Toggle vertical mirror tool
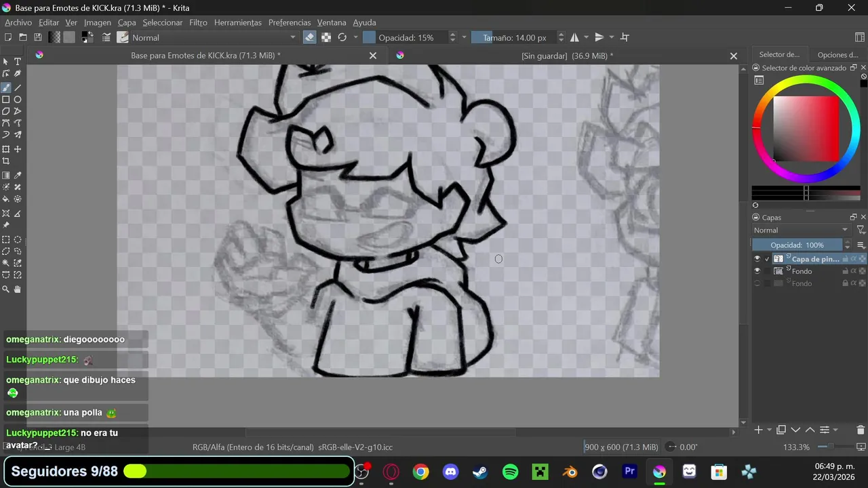 pos(599,37)
